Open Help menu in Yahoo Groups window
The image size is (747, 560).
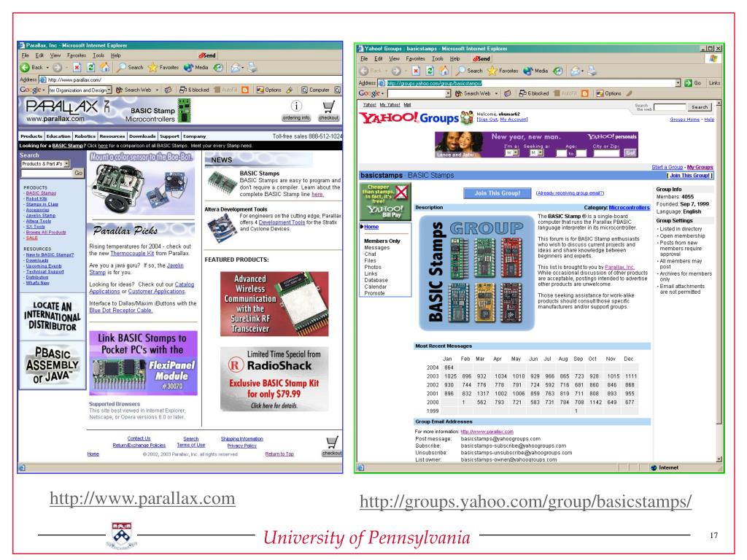[x=455, y=58]
